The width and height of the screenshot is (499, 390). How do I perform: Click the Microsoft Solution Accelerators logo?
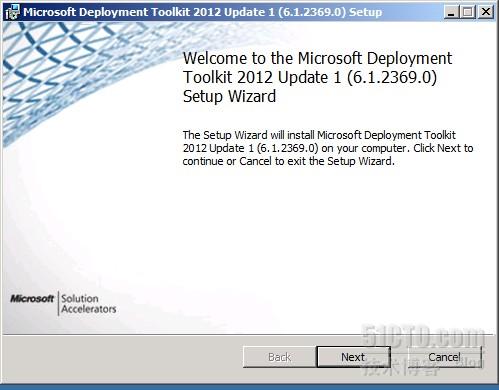[63, 303]
